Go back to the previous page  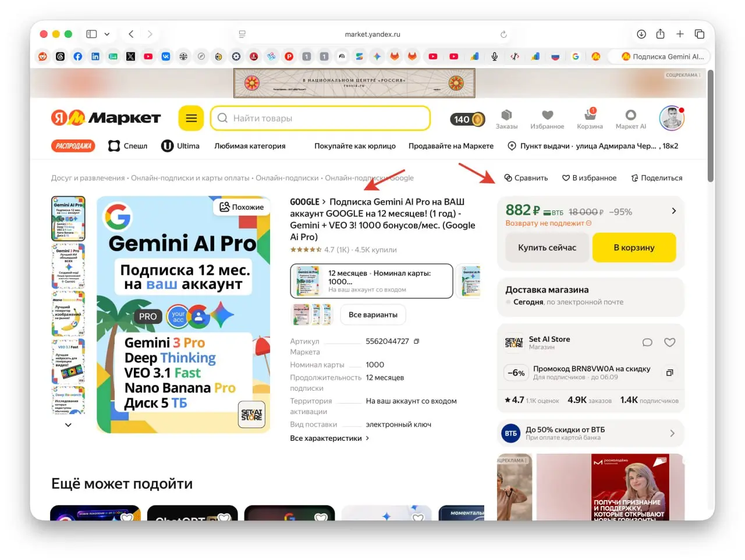point(131,34)
